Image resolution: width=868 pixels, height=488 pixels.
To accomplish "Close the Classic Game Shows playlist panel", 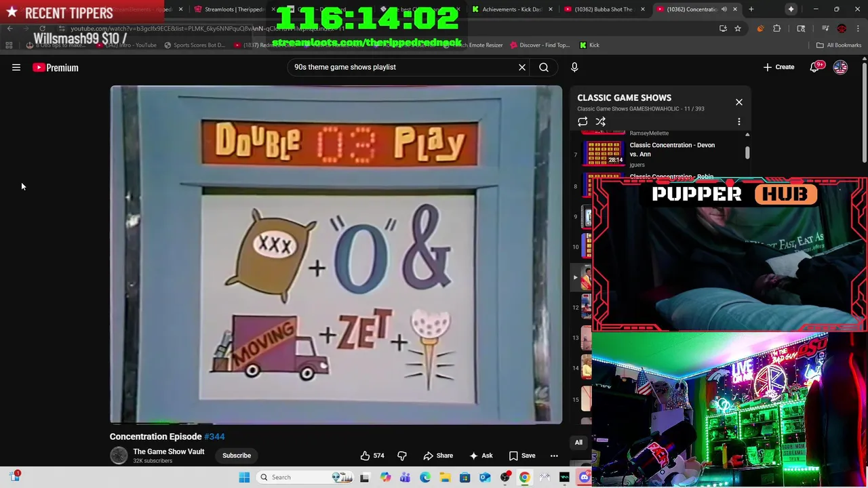I will pos(739,102).
